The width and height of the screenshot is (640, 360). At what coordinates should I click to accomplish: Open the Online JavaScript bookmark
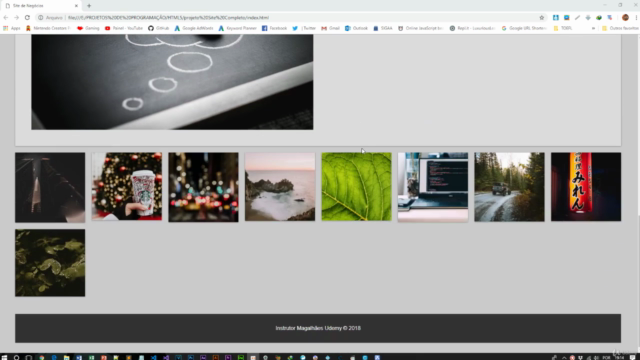click(420, 28)
